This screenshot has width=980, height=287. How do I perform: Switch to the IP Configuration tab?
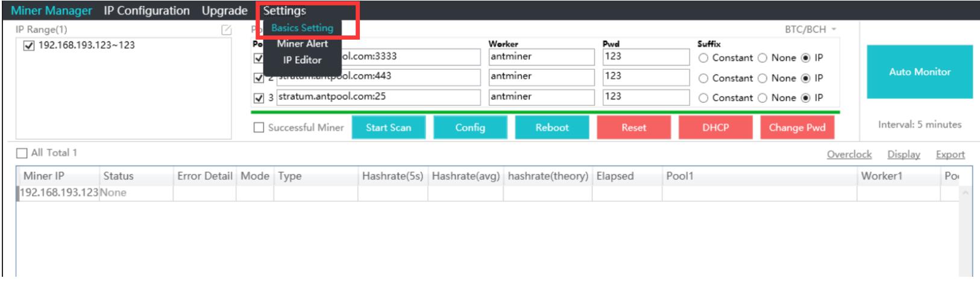[146, 11]
